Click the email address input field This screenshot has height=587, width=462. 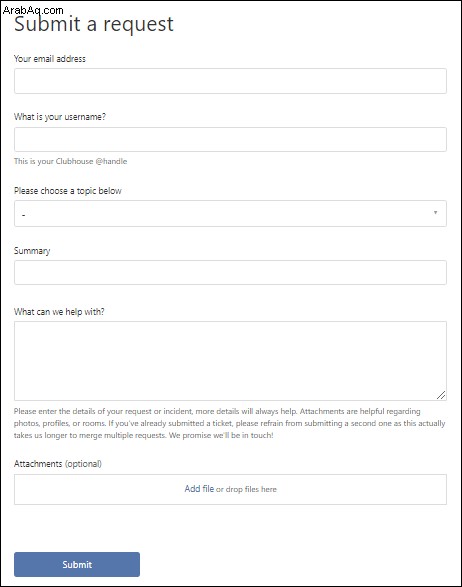point(230,81)
